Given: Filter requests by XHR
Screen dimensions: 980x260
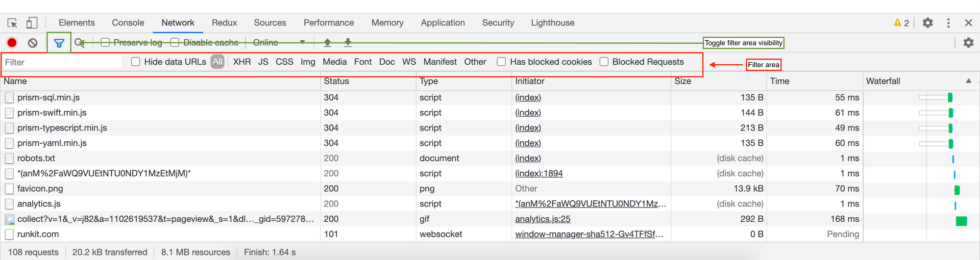Looking at the screenshot, I should coord(242,62).
